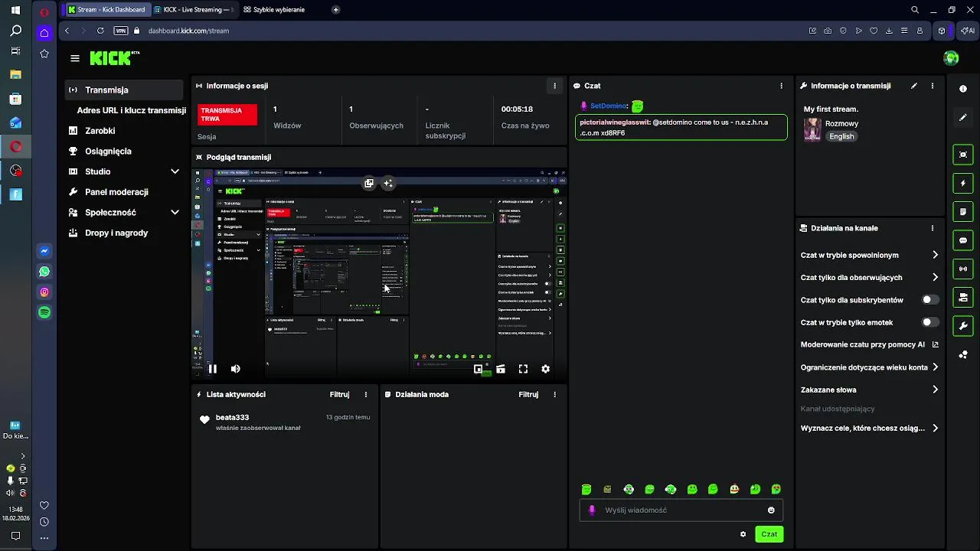Screen dimensions: 980x551
Task: Open Adres URL i klucz transmisji
Action: pyautogui.click(x=131, y=110)
